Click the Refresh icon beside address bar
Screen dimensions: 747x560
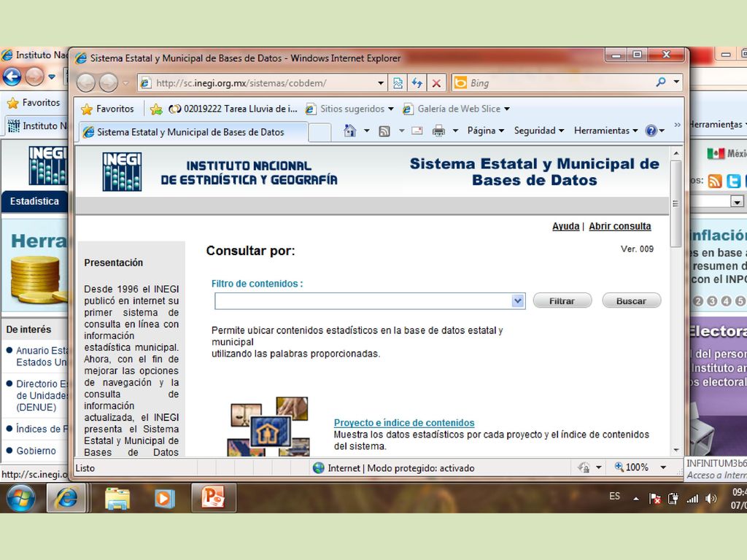[417, 83]
